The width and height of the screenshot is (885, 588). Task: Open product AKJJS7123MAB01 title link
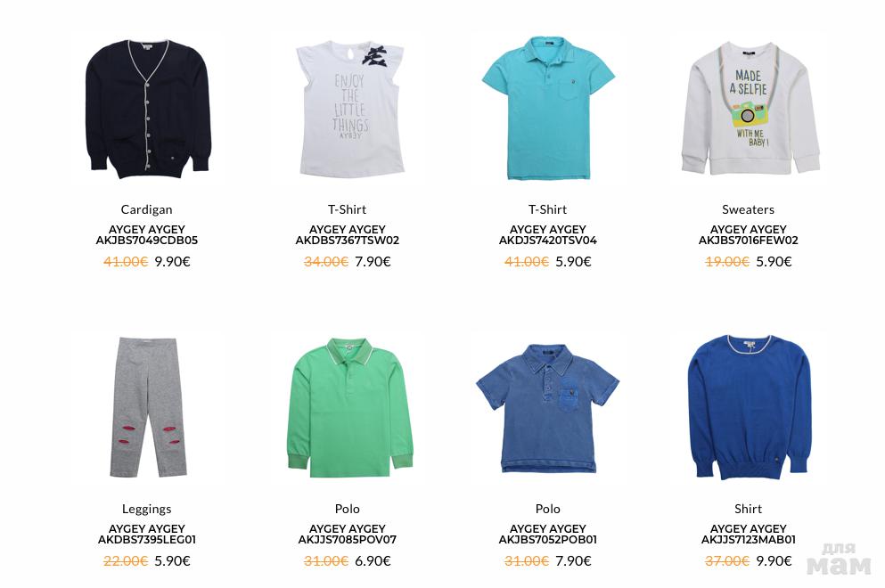point(748,535)
